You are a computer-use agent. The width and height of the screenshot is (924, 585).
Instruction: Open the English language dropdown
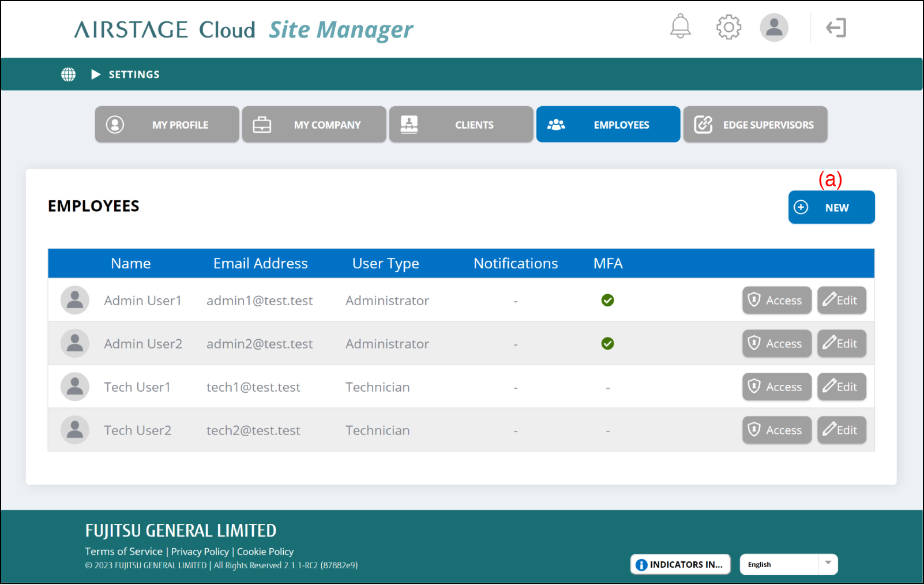coord(788,565)
